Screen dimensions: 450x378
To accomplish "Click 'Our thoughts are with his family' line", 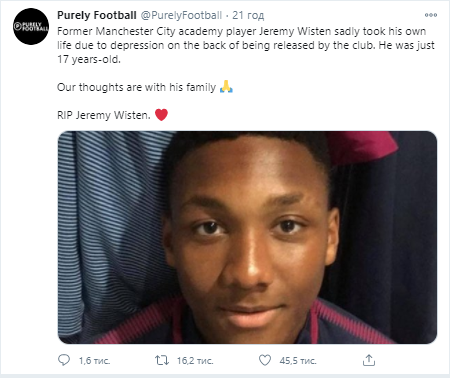I will tap(136, 87).
